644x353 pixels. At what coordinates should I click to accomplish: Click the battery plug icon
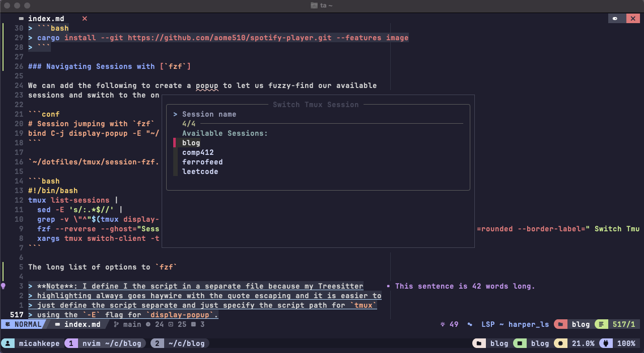pos(606,343)
